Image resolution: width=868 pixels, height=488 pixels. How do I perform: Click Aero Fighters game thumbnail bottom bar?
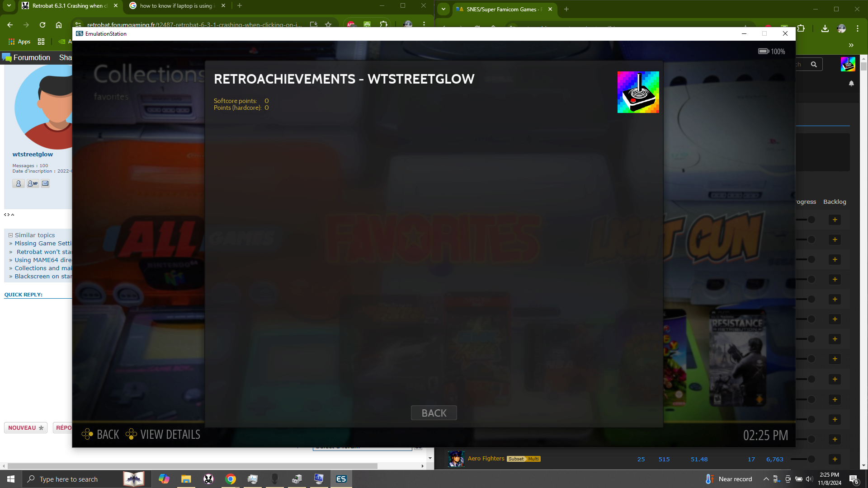pos(456,459)
